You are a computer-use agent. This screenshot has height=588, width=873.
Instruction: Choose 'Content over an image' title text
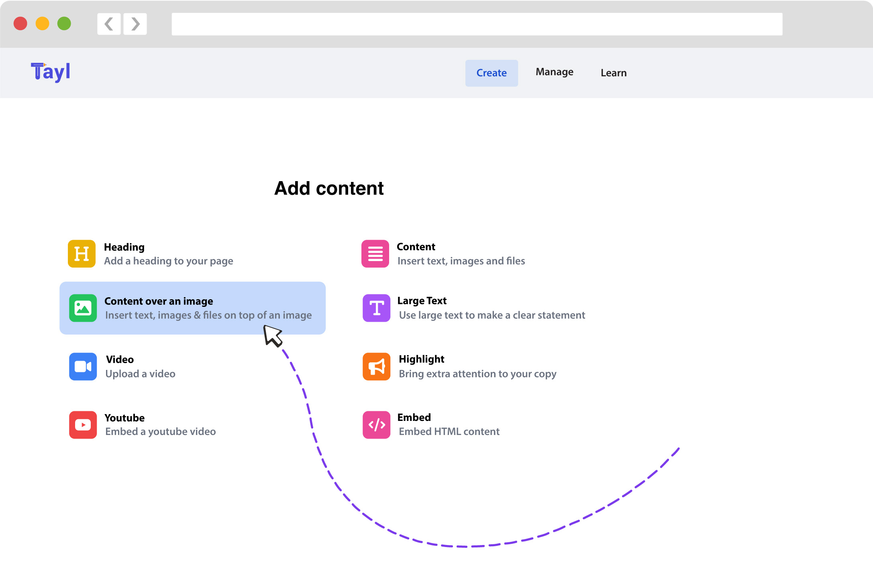coord(159,301)
